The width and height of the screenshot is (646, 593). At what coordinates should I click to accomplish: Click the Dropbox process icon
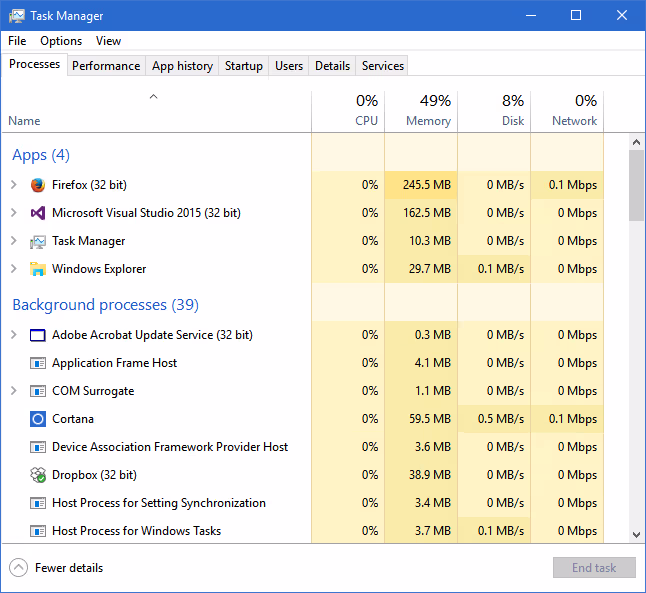[37, 475]
